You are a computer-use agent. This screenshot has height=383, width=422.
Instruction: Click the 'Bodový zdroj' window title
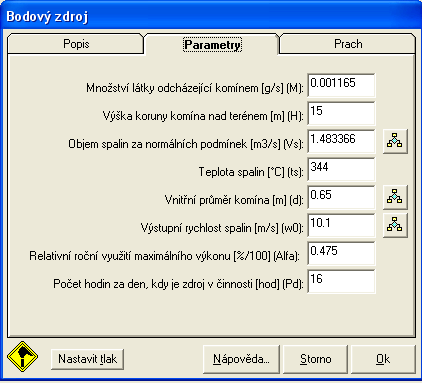click(x=47, y=16)
